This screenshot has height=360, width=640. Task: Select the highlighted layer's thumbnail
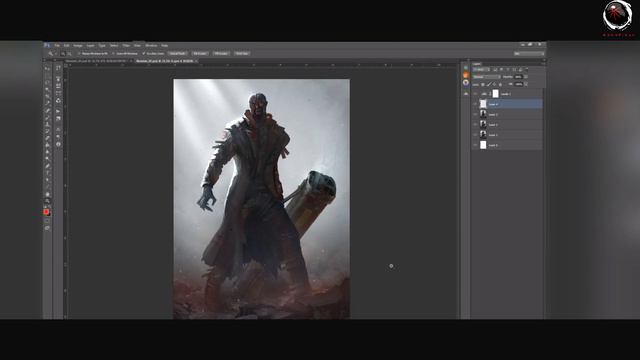(483, 104)
